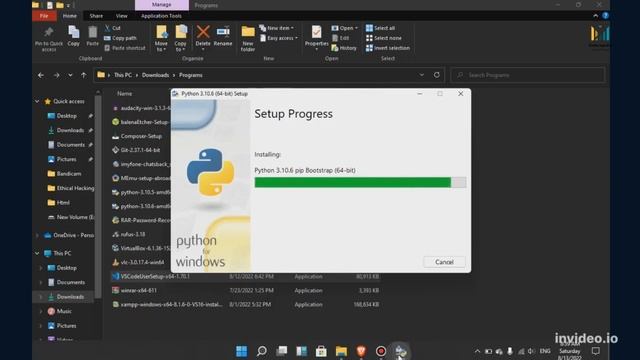Expand the OneDrive tree node
This screenshot has width=640, height=360.
[37, 235]
